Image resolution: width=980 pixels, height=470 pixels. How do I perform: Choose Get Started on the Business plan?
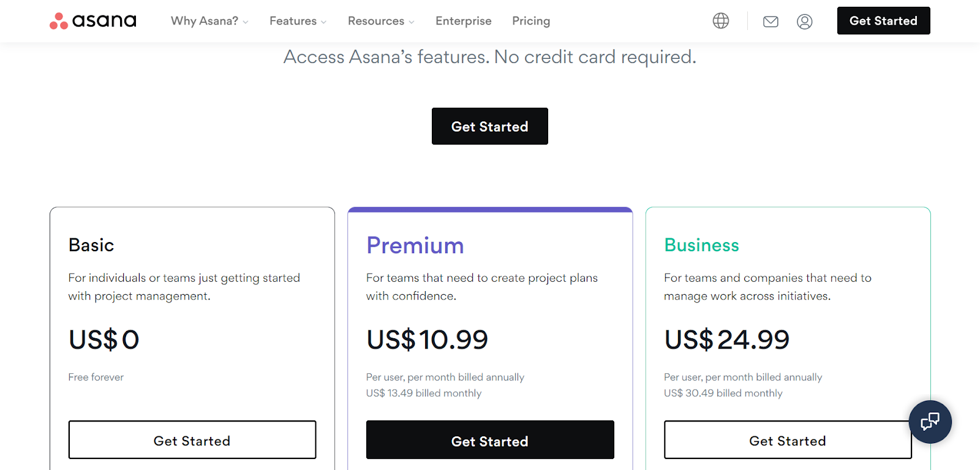click(787, 440)
